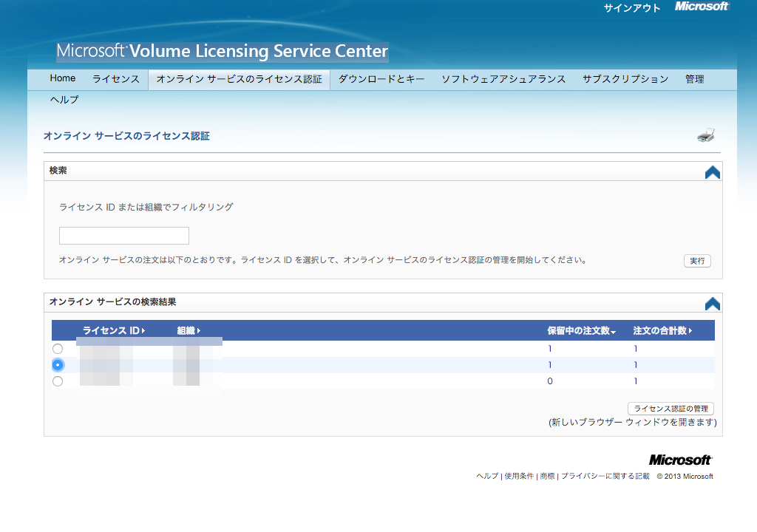757x532 pixels.
Task: Open the 使用条件 footer link
Action: 519,476
